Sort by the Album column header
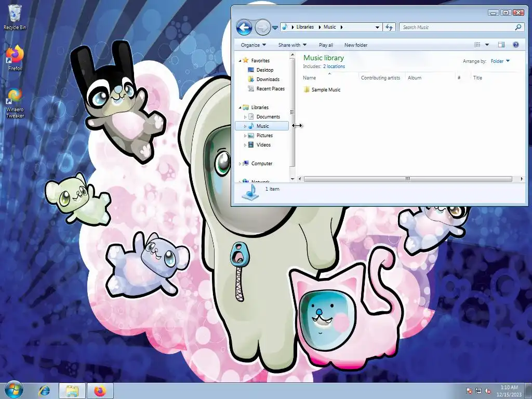The image size is (532, 399). point(430,78)
